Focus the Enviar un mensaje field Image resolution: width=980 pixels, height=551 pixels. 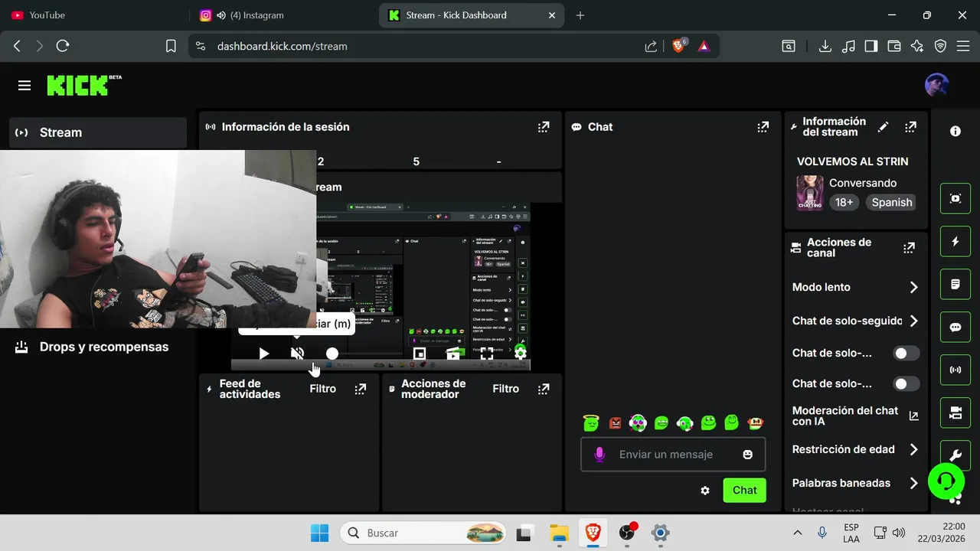(x=673, y=455)
